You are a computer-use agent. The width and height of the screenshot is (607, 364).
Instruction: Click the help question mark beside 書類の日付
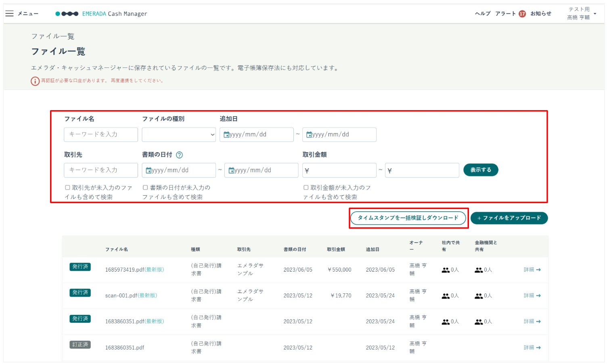180,155
